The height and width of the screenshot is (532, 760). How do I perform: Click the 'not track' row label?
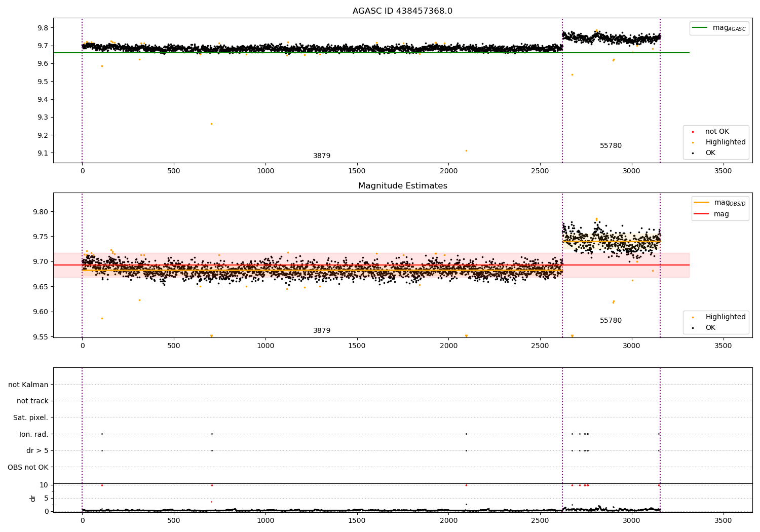[x=32, y=401]
